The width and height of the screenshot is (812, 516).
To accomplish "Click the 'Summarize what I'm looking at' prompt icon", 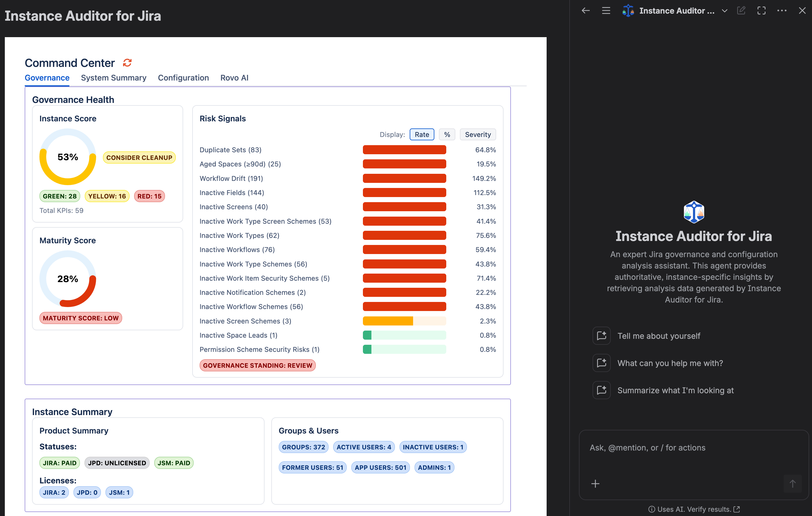I will (x=602, y=390).
